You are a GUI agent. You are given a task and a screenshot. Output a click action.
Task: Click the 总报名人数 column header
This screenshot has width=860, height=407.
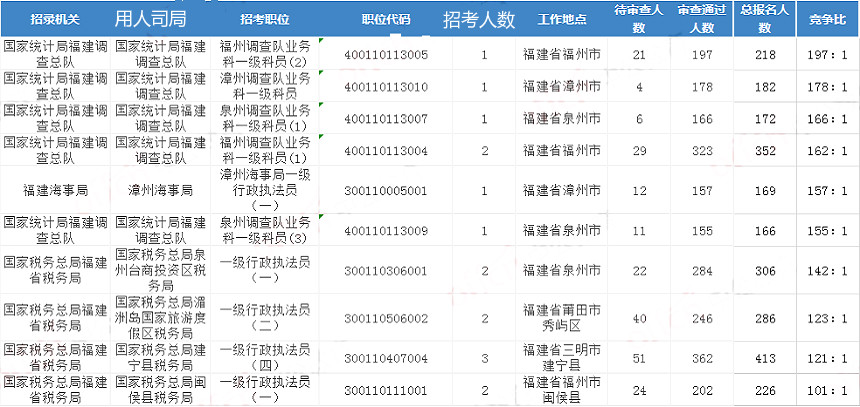point(765,19)
